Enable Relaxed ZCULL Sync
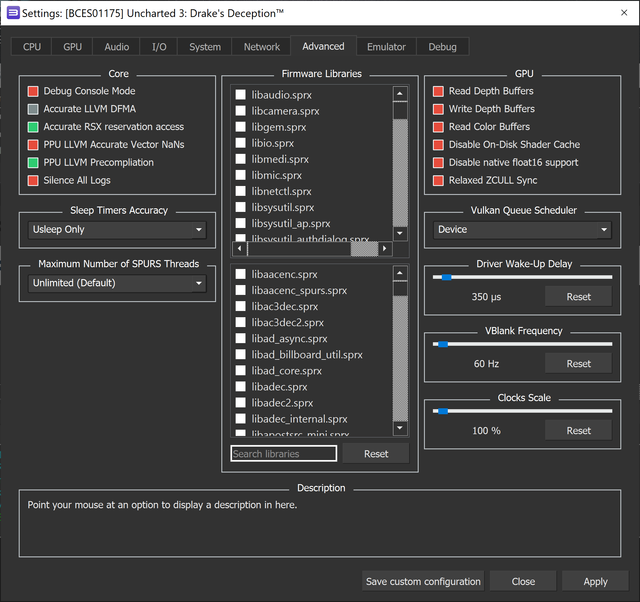This screenshot has width=640, height=602. [x=438, y=180]
